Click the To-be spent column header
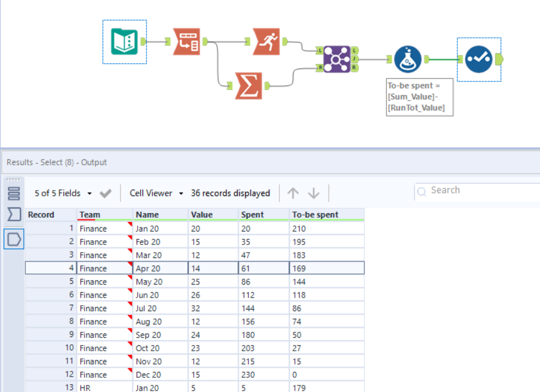540x392 pixels. point(327,214)
